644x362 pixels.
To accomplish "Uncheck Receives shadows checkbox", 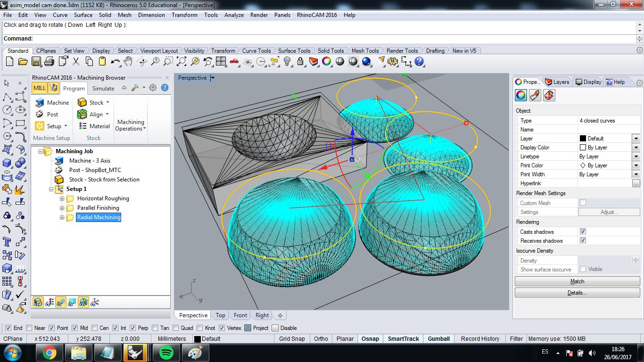I will tap(583, 240).
